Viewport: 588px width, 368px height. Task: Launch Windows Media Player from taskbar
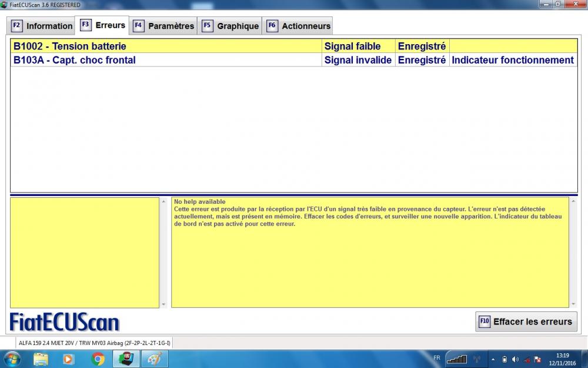click(x=68, y=359)
